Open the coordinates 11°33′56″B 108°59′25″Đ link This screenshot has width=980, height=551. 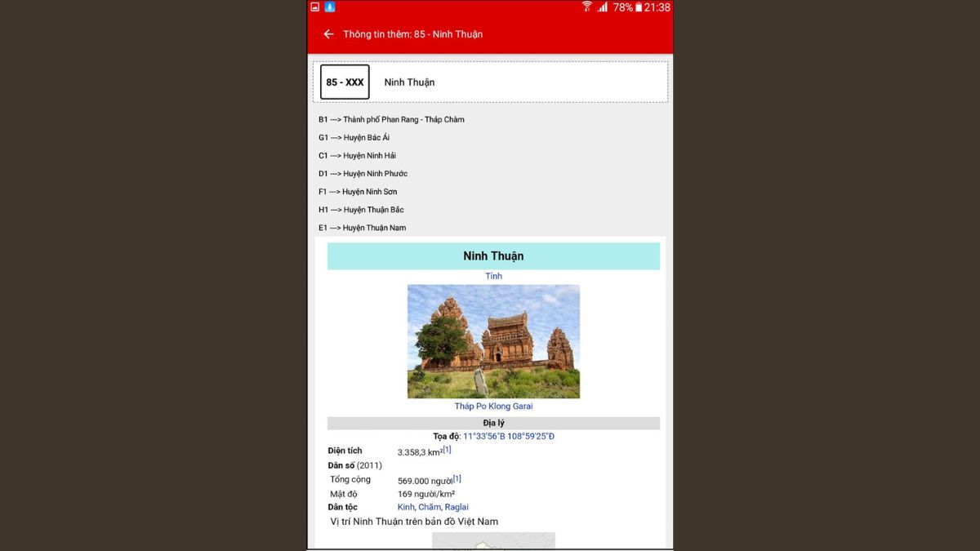509,436
